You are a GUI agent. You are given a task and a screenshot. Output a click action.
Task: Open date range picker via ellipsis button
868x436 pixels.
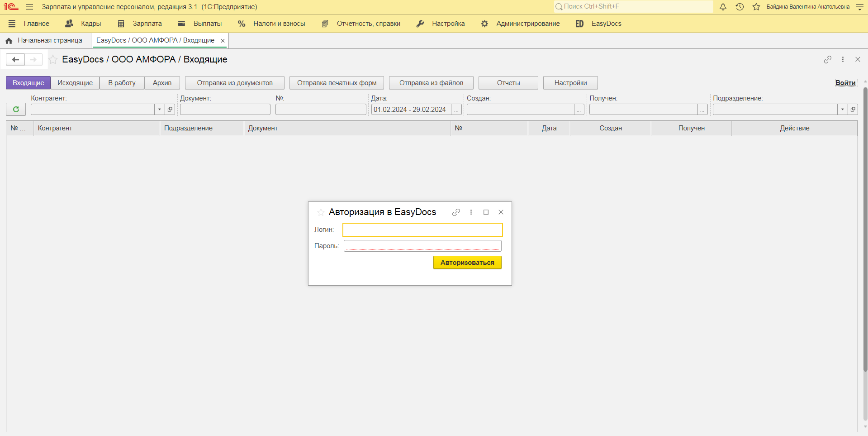tap(456, 109)
